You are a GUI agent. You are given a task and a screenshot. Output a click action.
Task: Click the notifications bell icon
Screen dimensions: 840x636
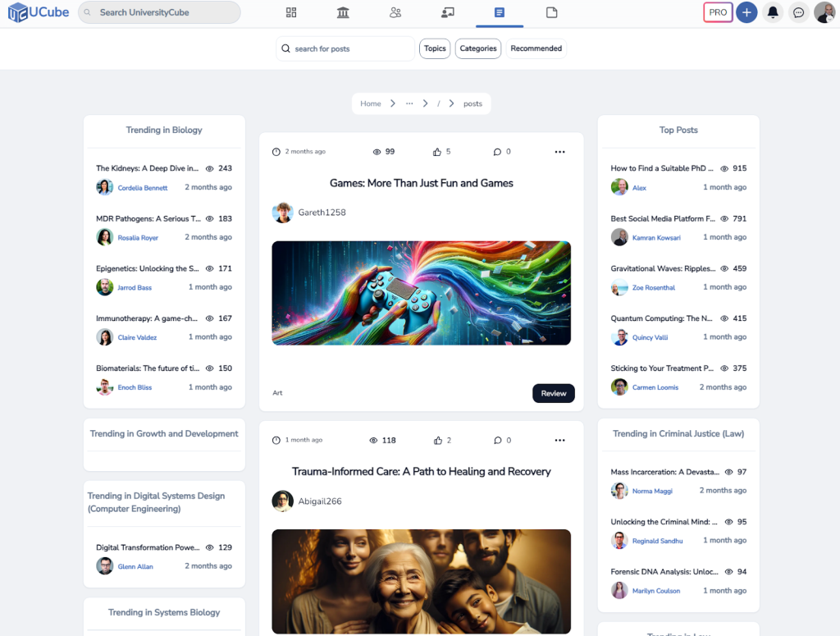772,12
